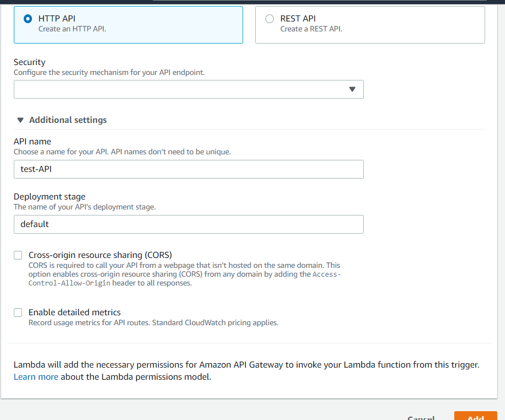Click the Security dropdown arrow icon
Screen dimensions: 505x420
(352, 89)
